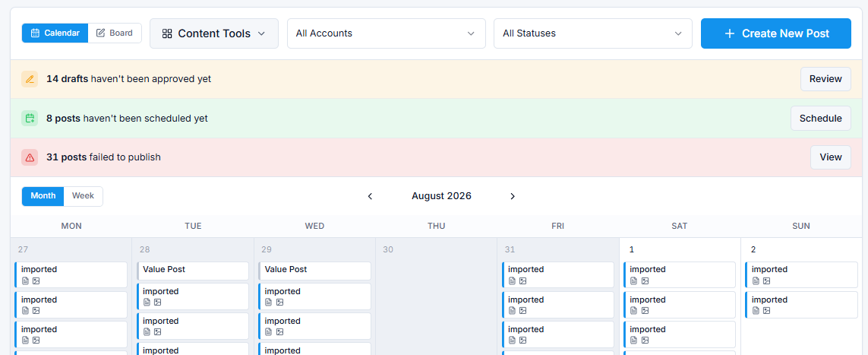The image size is (868, 355).
Task: Open first imported post on Saturday 1
Action: [680, 274]
